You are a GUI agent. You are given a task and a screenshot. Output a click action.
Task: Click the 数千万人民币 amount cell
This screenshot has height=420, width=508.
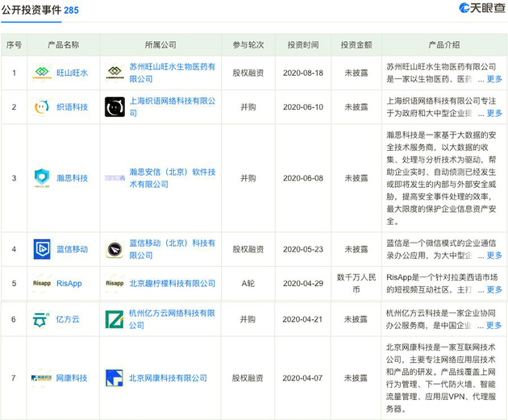click(x=356, y=283)
